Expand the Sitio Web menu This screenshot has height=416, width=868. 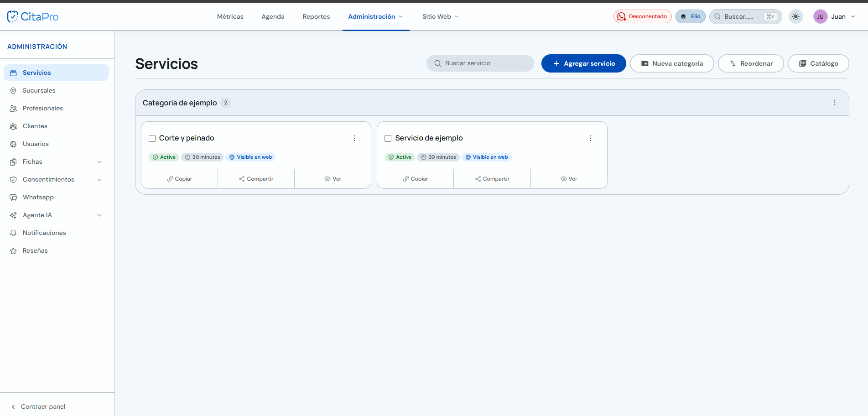coord(440,16)
